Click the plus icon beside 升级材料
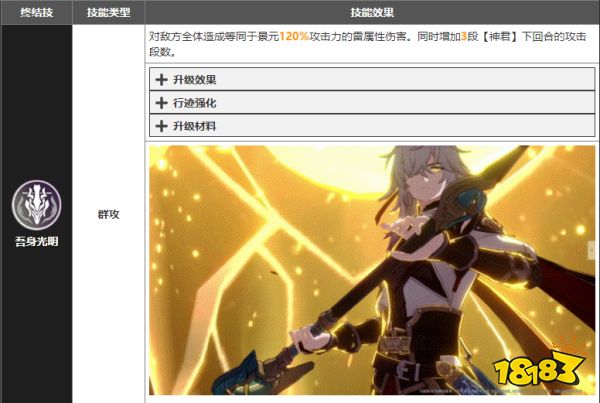The width and height of the screenshot is (600, 403). (x=161, y=126)
